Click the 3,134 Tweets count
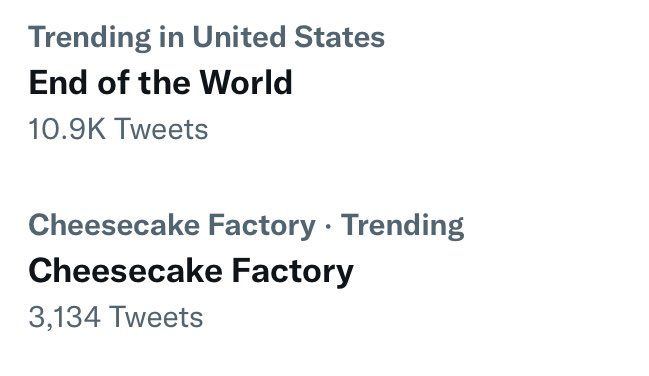Screen dimensions: 649x376 point(115,318)
